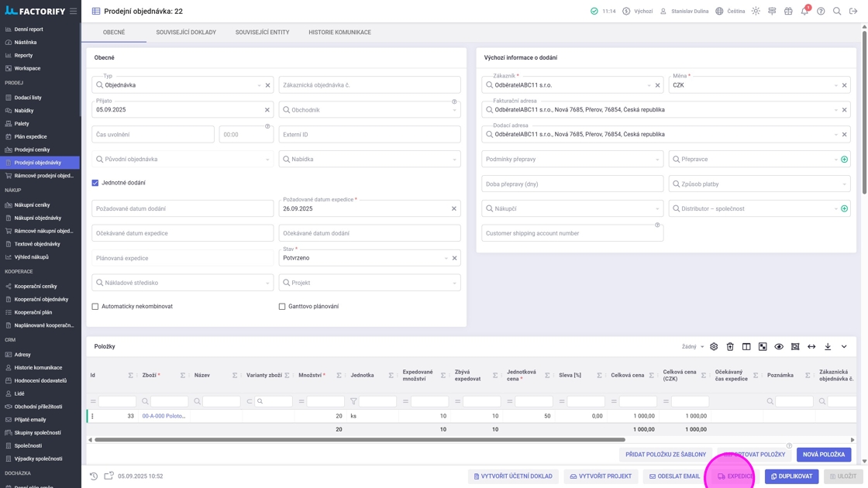Click the Zákaznická objednávka č. field
Viewport: 868px width, 488px height.
[369, 85]
